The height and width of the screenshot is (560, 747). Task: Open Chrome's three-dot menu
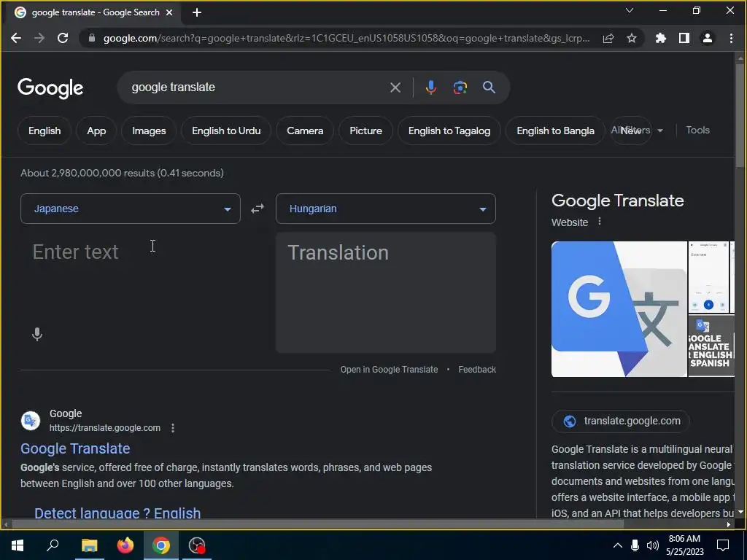point(731,38)
